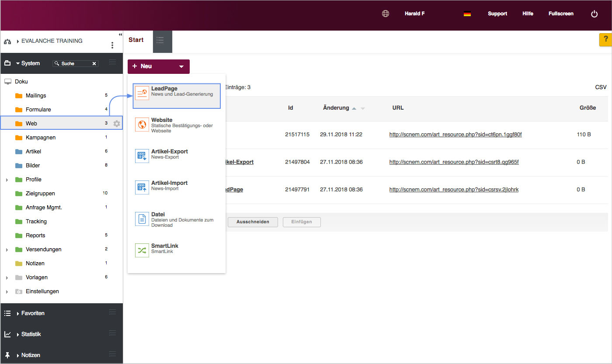
Task: Open the Neu dropdown button
Action: (x=159, y=66)
